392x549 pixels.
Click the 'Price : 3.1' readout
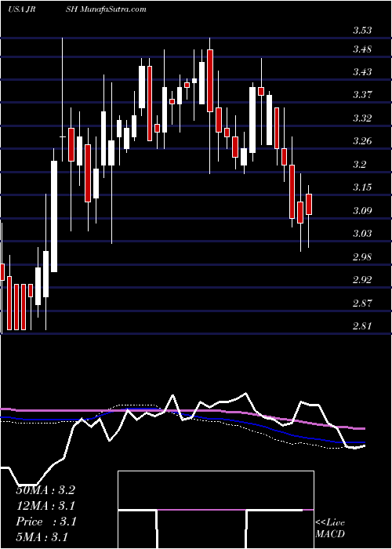tap(45, 522)
